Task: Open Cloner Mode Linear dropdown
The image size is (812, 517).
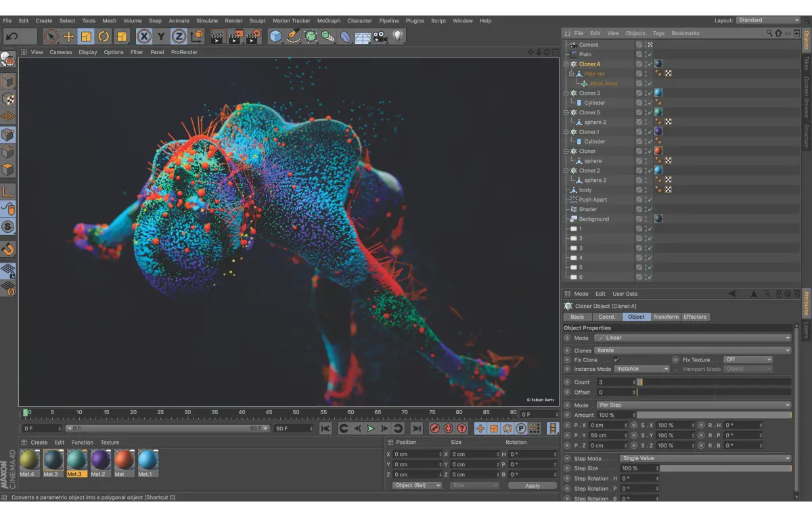Action: [692, 338]
